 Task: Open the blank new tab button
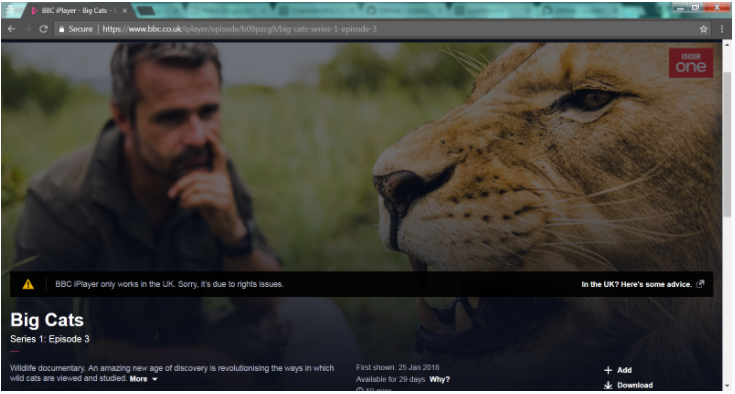146,11
